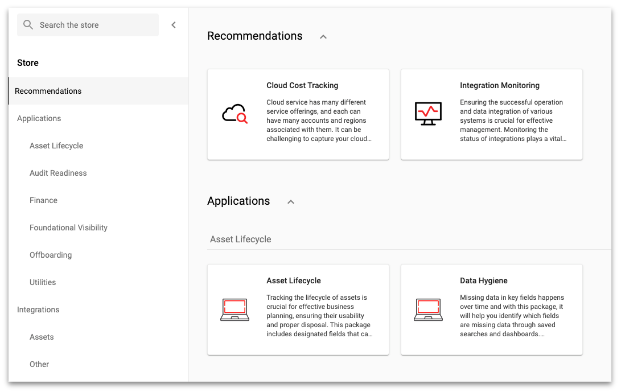Viewport: 620px width, 392px height.
Task: Open Other under Integrations
Action: tap(39, 364)
